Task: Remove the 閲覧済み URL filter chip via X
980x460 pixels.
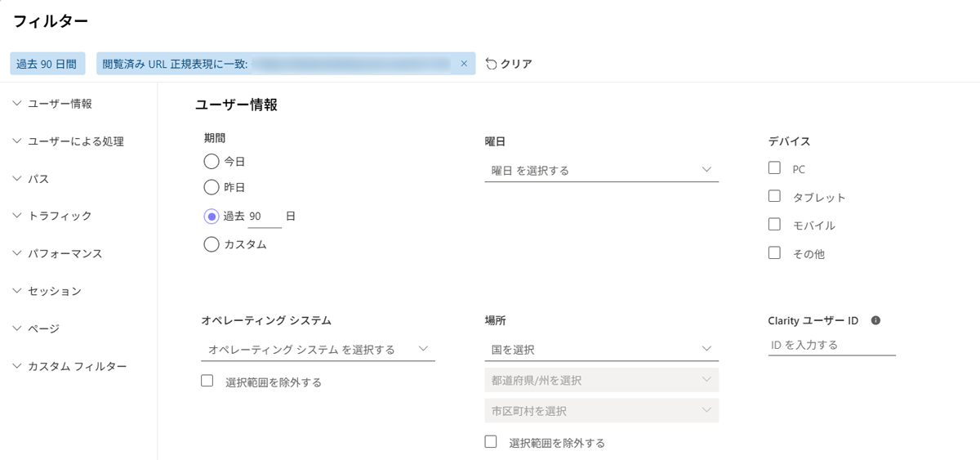Action: pos(464,64)
